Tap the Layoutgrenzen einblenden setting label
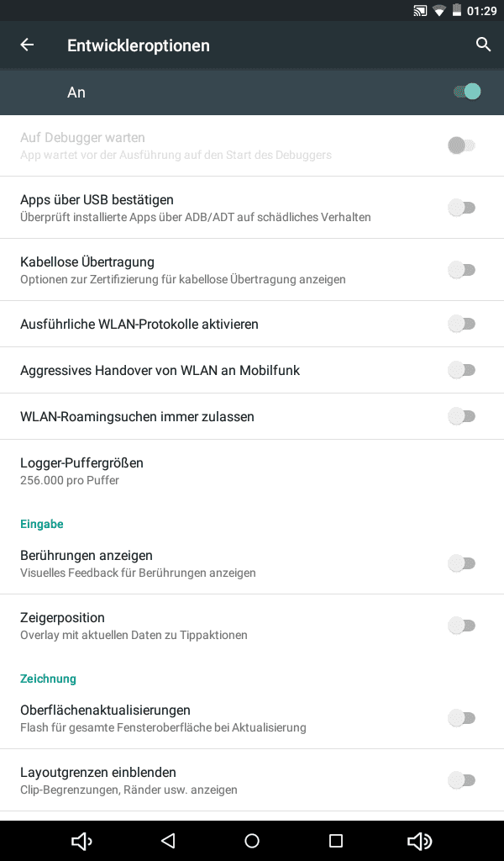 pyautogui.click(x=98, y=773)
